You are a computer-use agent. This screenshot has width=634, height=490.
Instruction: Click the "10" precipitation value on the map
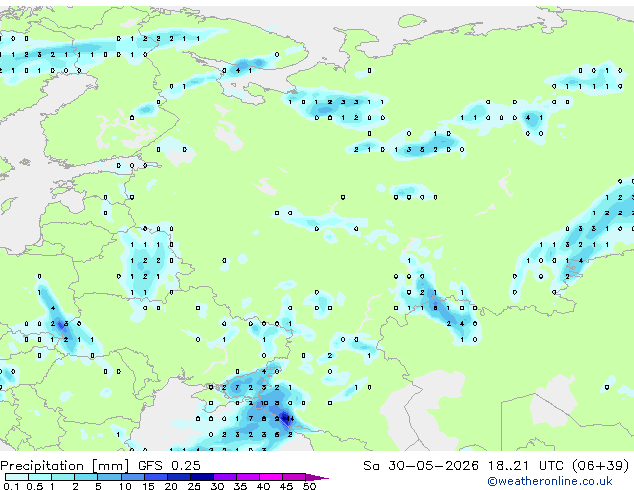click(x=264, y=403)
